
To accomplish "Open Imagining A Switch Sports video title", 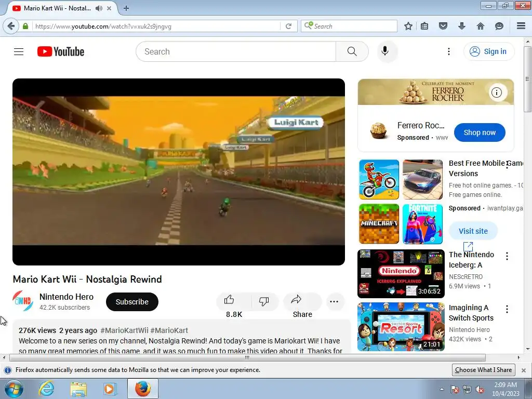I will [x=471, y=313].
